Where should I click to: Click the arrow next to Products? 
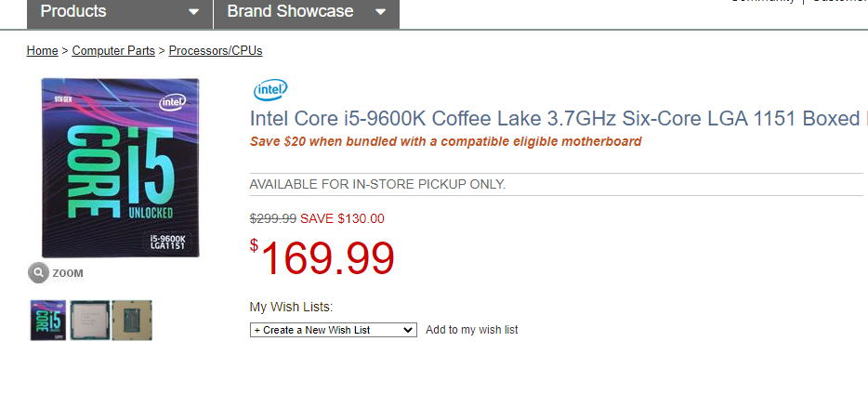(x=193, y=13)
